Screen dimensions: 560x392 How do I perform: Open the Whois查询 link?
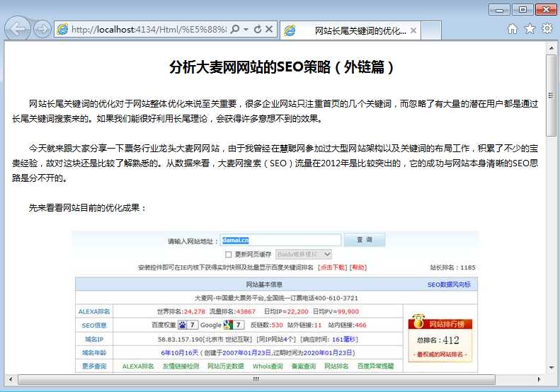pyautogui.click(x=268, y=367)
